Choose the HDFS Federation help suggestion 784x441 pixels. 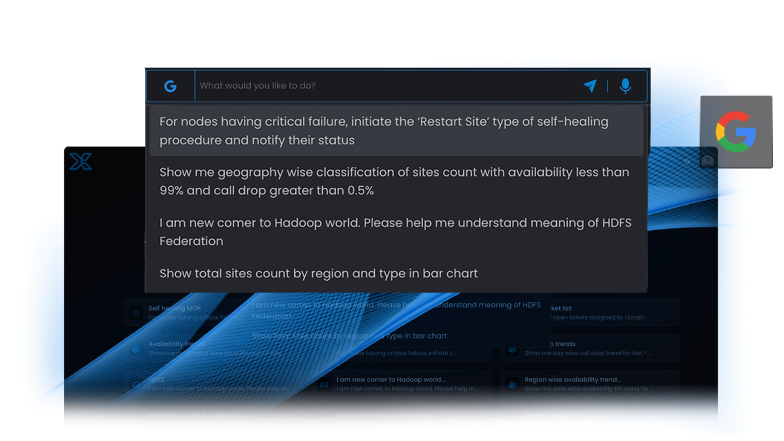click(397, 232)
